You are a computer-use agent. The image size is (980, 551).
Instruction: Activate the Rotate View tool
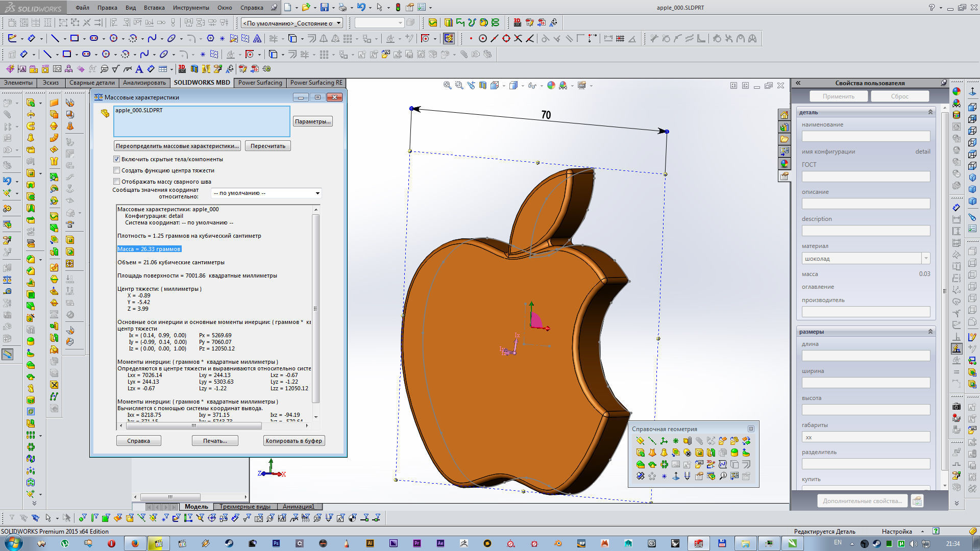pos(471,85)
